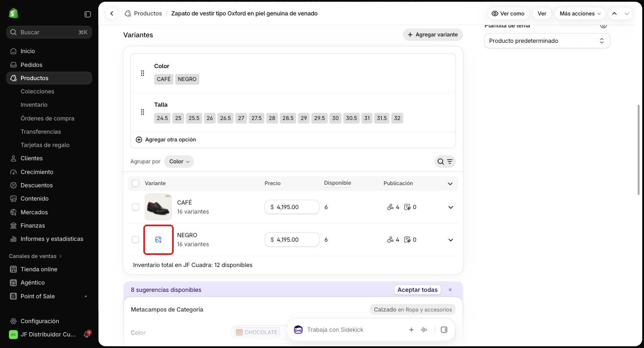Check the CAFÉ variant checkbox

click(x=135, y=207)
